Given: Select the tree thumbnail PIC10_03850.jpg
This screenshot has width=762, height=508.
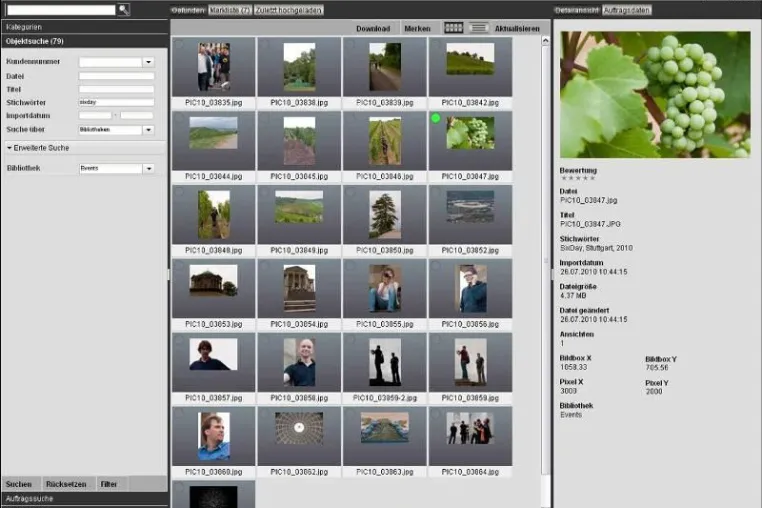Looking at the screenshot, I should pos(385,215).
